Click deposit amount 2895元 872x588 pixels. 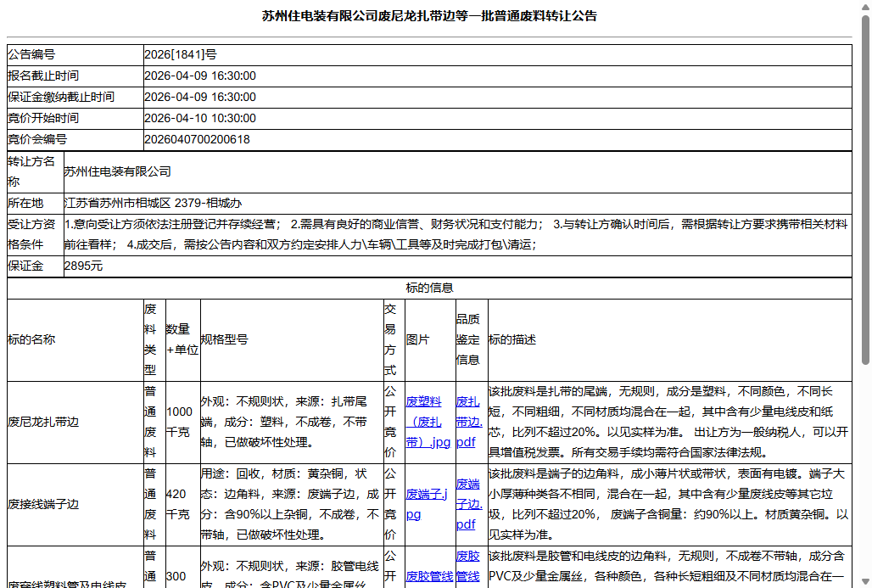coord(83,266)
